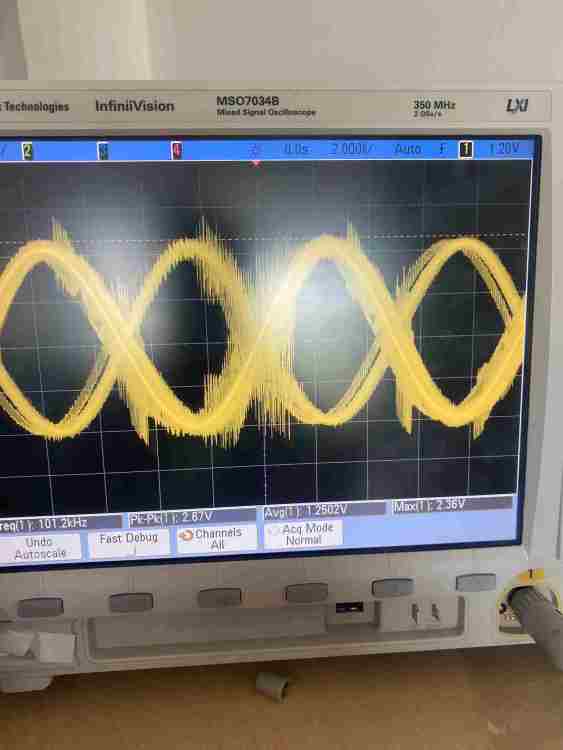563x750 pixels.
Task: Click the trigger source channel 1 badge
Action: pos(466,150)
